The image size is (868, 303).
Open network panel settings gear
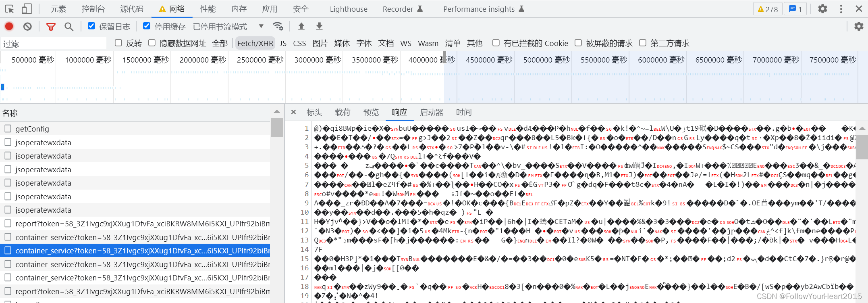(859, 27)
